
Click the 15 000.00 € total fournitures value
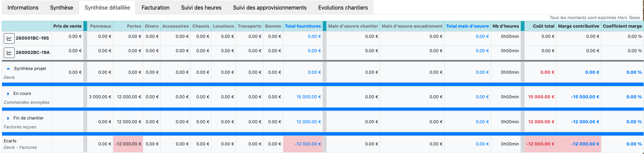point(309,97)
